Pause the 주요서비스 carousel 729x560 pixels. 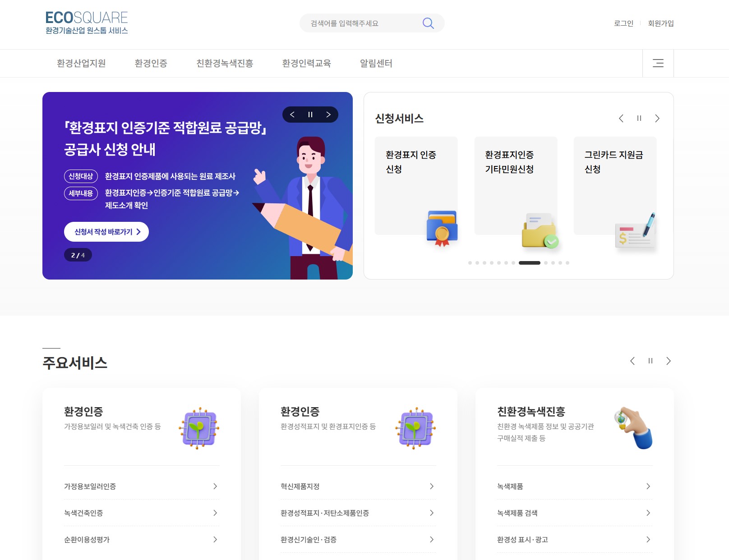[651, 361]
